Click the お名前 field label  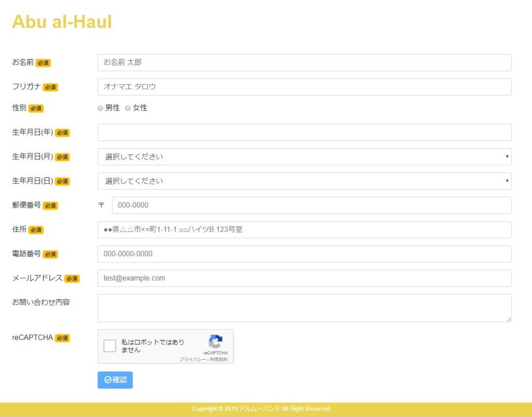tap(23, 62)
